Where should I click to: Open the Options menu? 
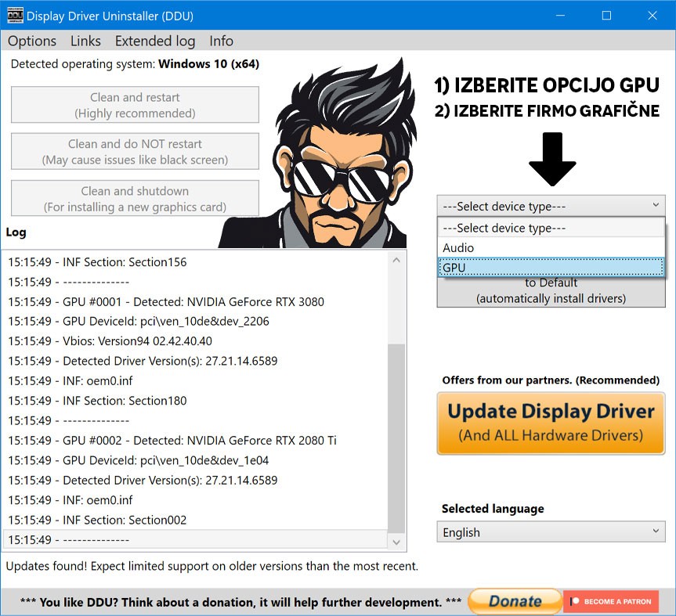click(32, 41)
